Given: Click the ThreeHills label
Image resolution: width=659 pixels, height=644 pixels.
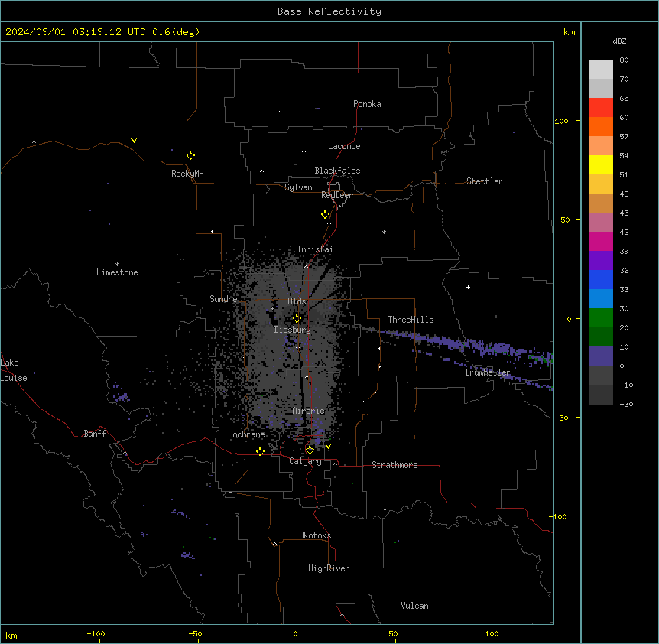Looking at the screenshot, I should pyautogui.click(x=411, y=320).
